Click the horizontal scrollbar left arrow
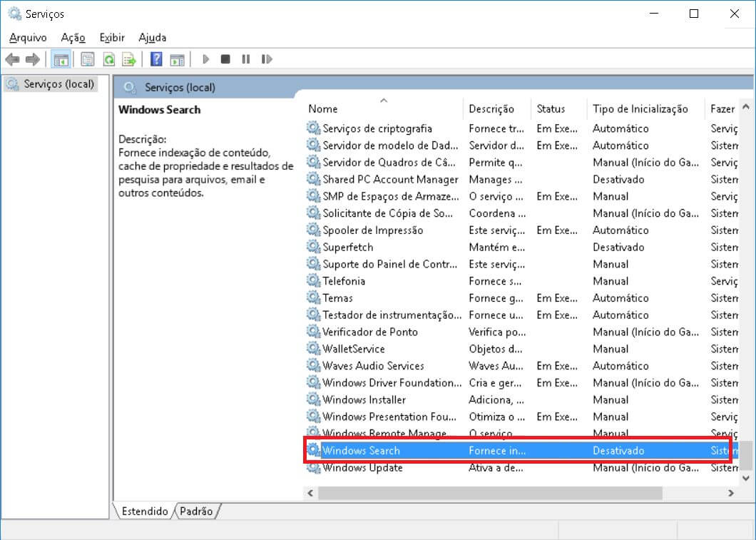Viewport: 756px width, 540px height. 310,493
